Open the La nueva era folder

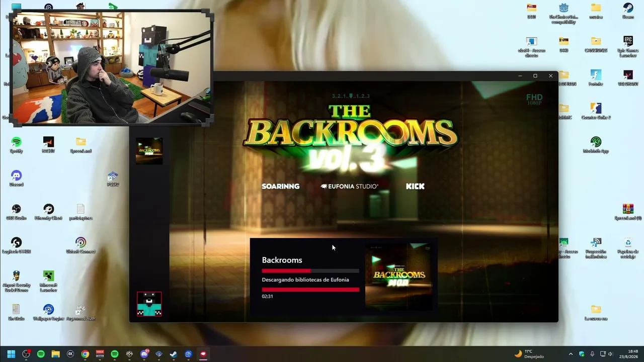[x=596, y=312]
